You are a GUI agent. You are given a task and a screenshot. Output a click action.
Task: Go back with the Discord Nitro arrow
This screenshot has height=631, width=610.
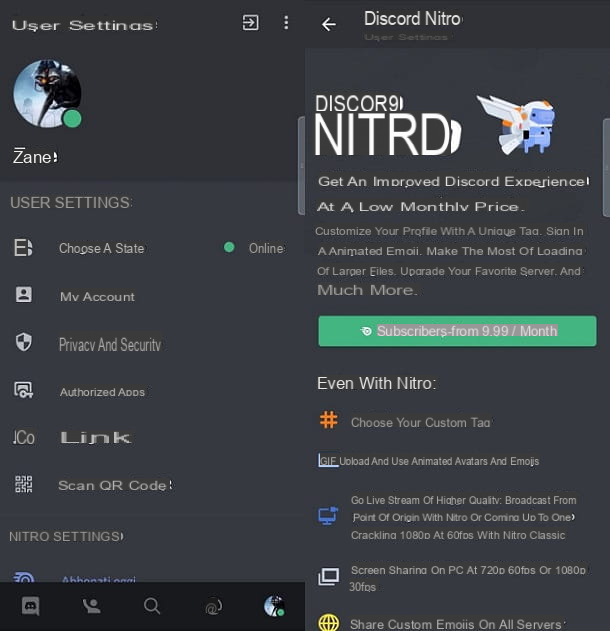click(x=329, y=25)
